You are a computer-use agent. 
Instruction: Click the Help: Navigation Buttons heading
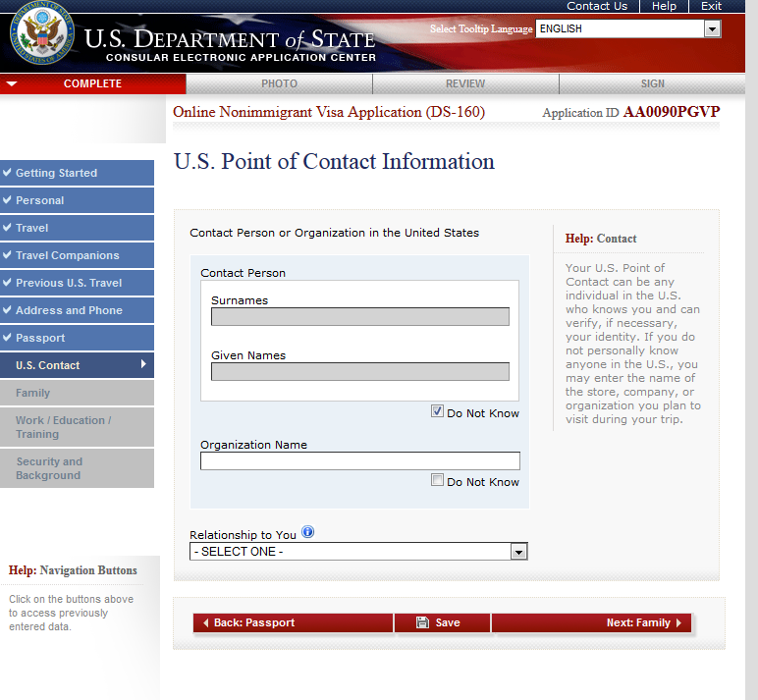tap(73, 570)
